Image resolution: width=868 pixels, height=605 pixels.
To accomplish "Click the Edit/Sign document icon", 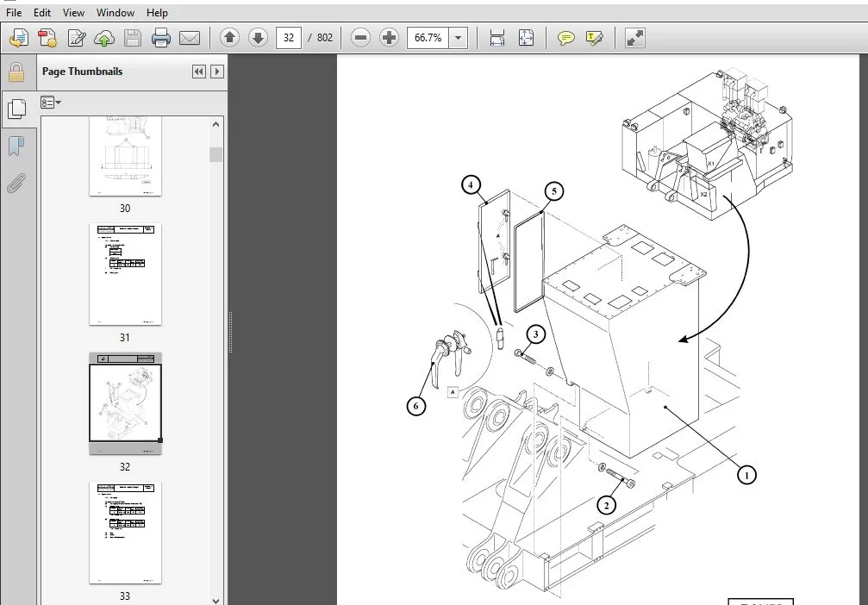I will pos(77,38).
